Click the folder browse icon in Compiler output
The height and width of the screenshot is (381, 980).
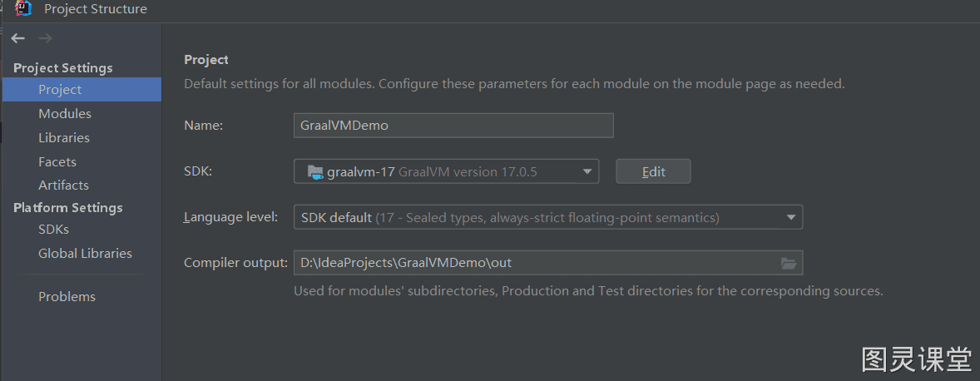(788, 263)
